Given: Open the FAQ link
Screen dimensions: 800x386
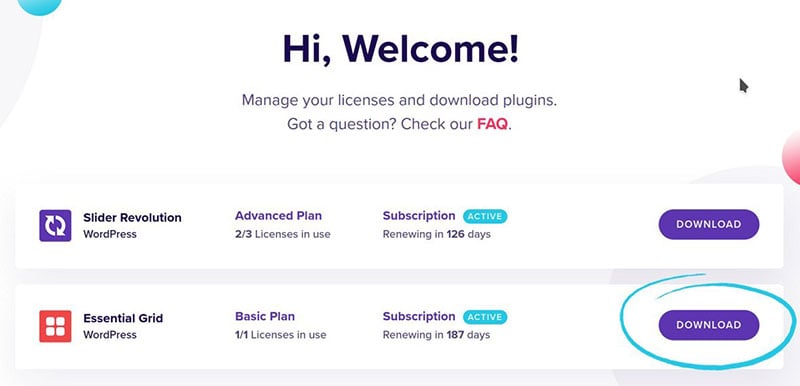Looking at the screenshot, I should pyautogui.click(x=492, y=124).
